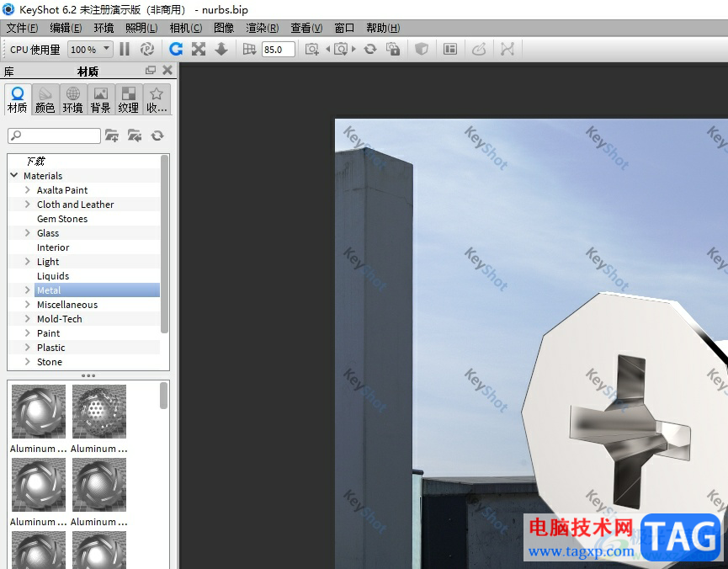Add a new camera icon
Image resolution: width=728 pixels, height=569 pixels.
coord(311,49)
